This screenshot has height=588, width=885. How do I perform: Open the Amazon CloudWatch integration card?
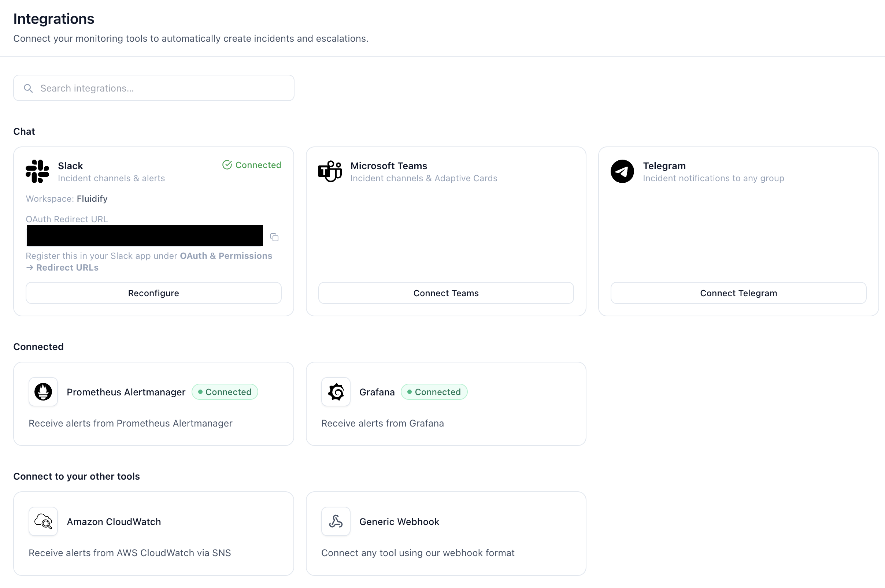(x=153, y=533)
